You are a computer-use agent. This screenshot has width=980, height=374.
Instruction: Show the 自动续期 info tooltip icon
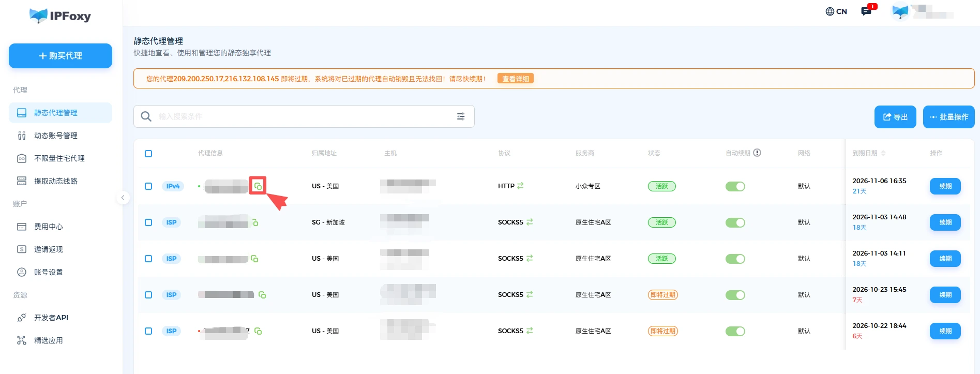click(757, 153)
